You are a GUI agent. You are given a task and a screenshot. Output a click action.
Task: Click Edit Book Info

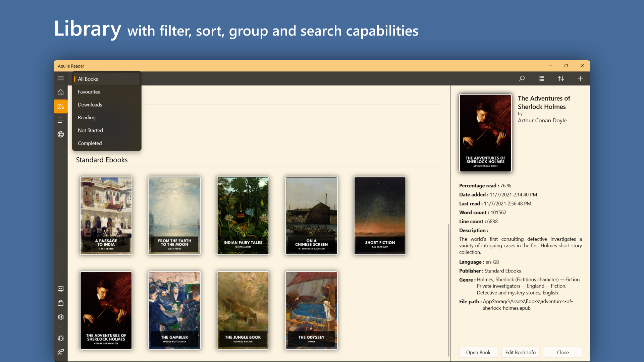[x=521, y=352]
